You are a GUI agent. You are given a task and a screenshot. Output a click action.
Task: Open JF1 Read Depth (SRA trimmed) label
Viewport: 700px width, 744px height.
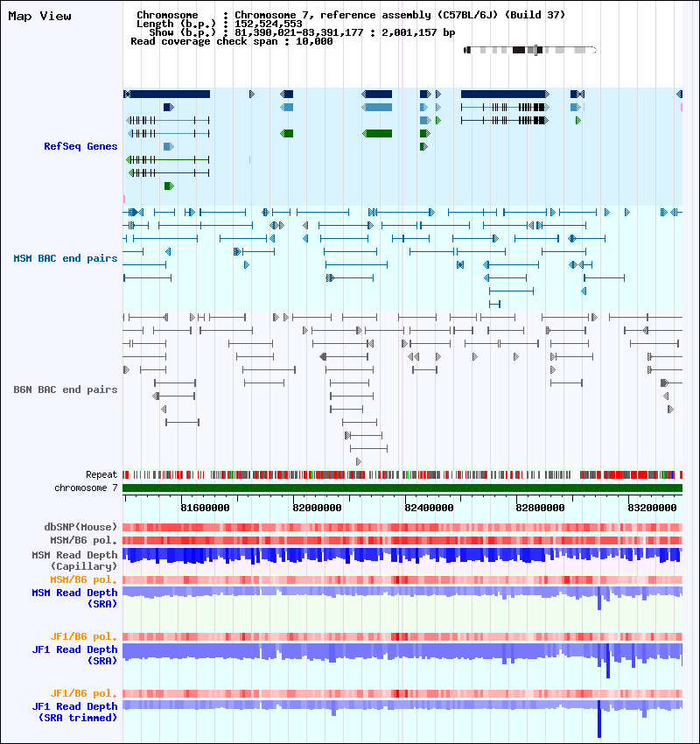click(75, 712)
